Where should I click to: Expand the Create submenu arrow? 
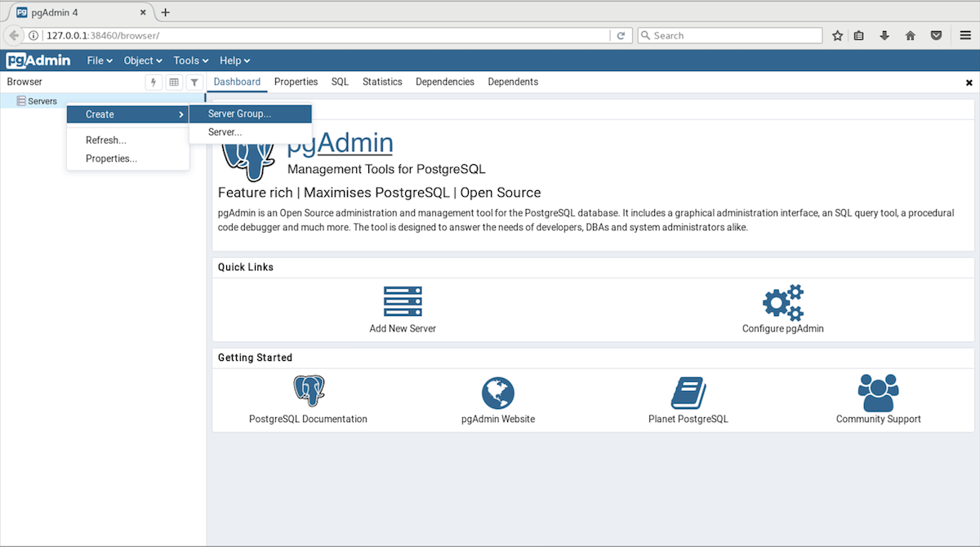click(180, 115)
